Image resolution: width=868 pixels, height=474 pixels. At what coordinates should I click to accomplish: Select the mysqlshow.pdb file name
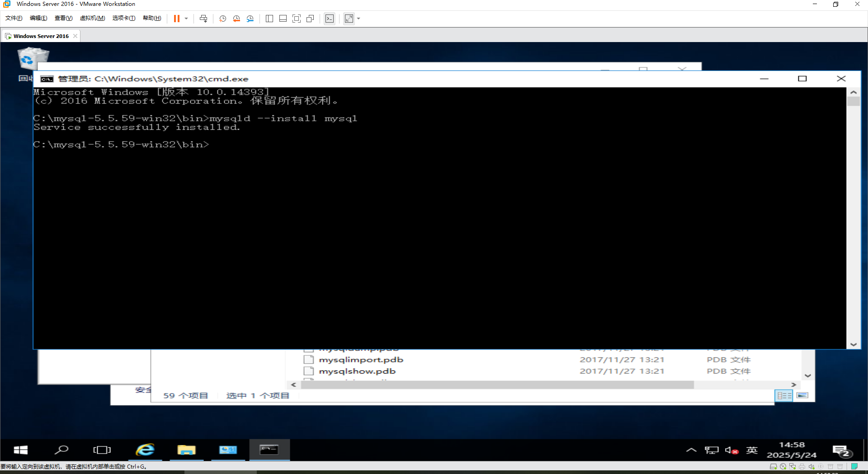(x=357, y=371)
